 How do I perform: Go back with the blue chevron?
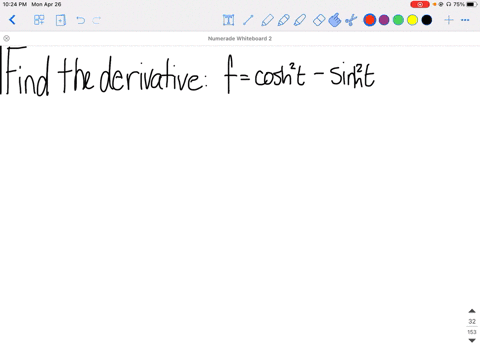pyautogui.click(x=12, y=20)
